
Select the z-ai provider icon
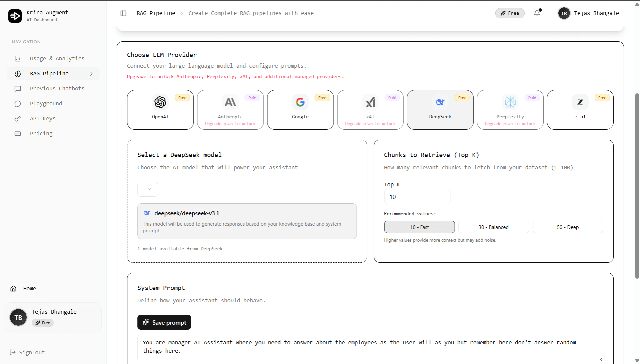[x=580, y=102]
